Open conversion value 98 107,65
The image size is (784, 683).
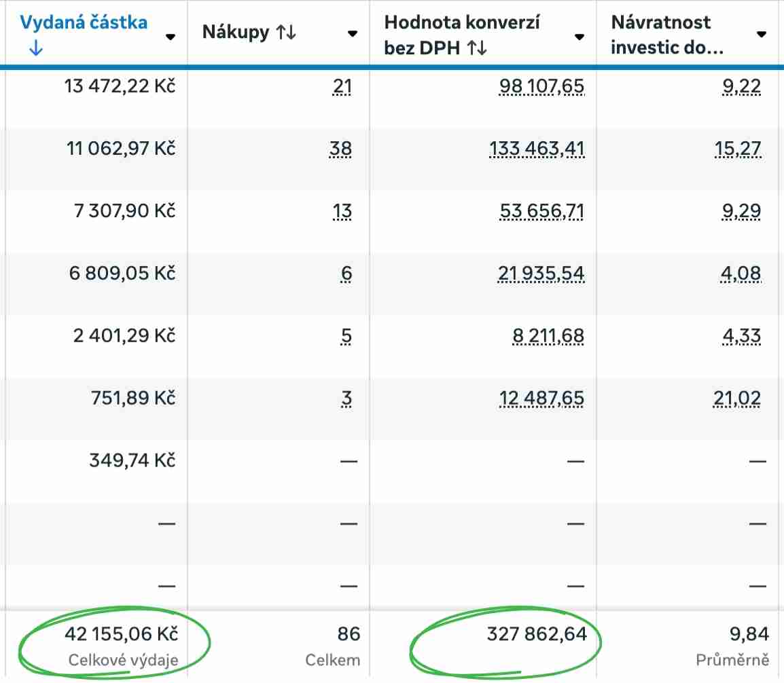(x=541, y=86)
